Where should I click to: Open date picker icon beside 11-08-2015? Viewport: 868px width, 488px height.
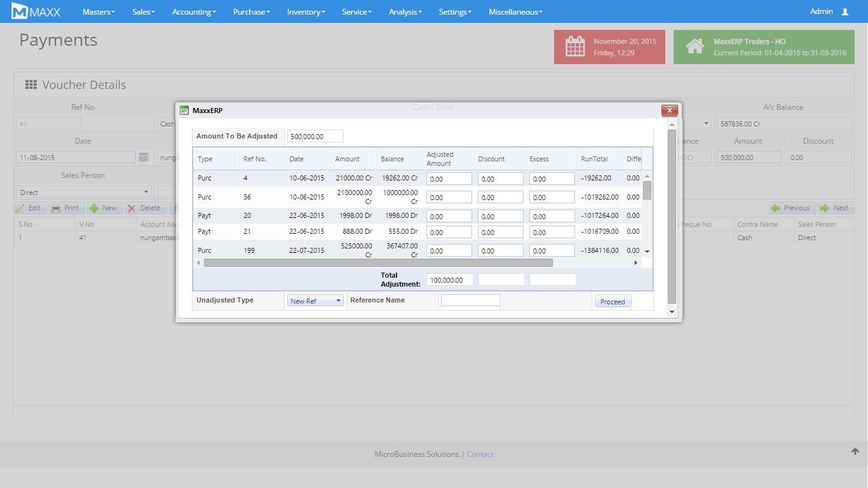(x=144, y=157)
